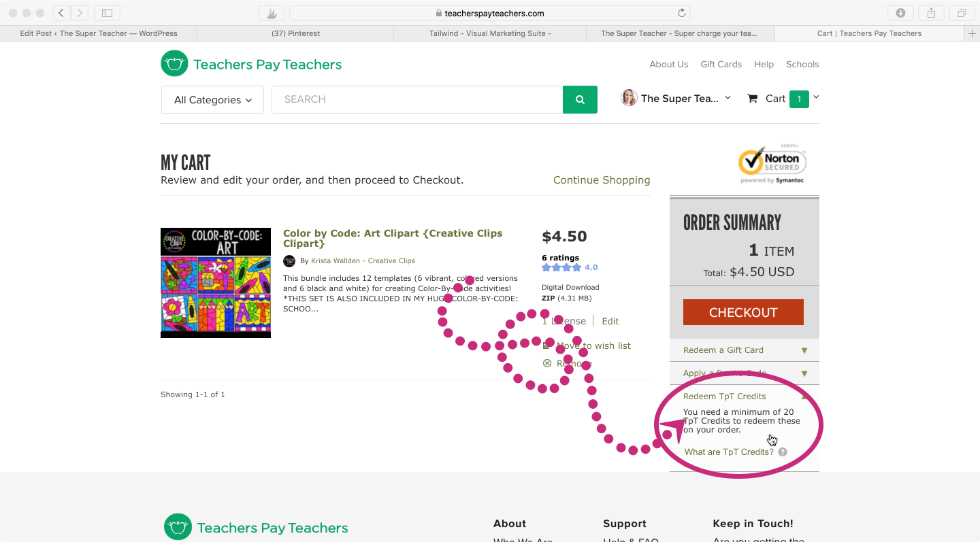Click the wish list icon beside Move to wish list

[546, 345]
